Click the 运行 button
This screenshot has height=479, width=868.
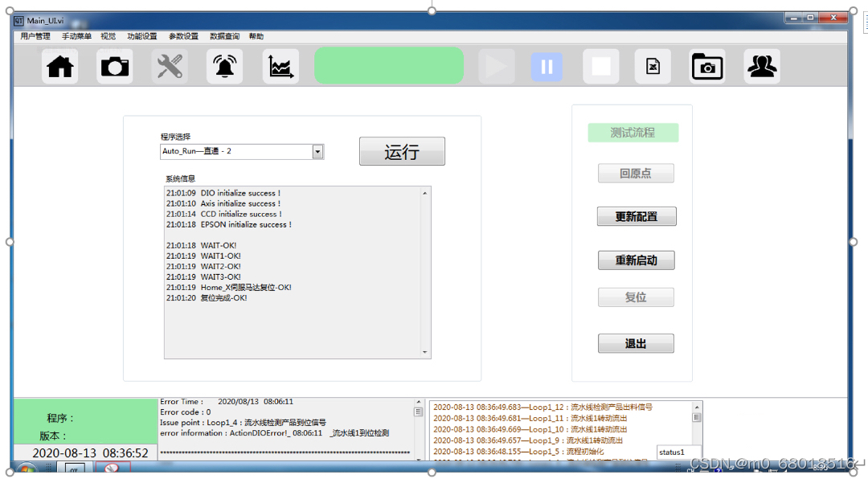coord(402,151)
